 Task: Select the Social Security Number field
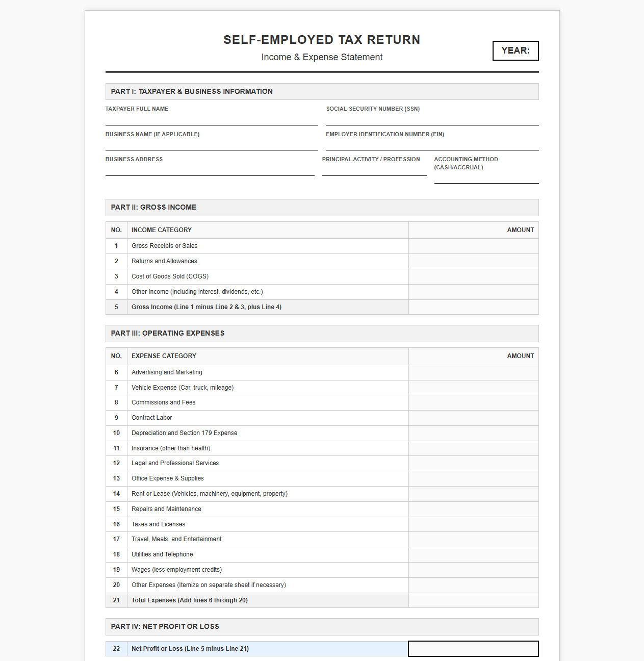click(432, 119)
